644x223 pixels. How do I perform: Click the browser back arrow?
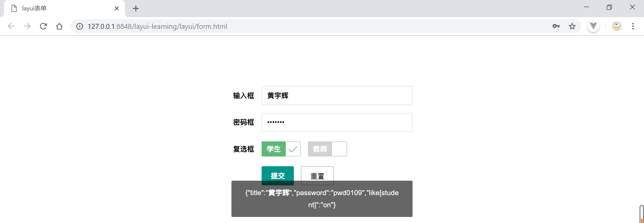(11, 26)
